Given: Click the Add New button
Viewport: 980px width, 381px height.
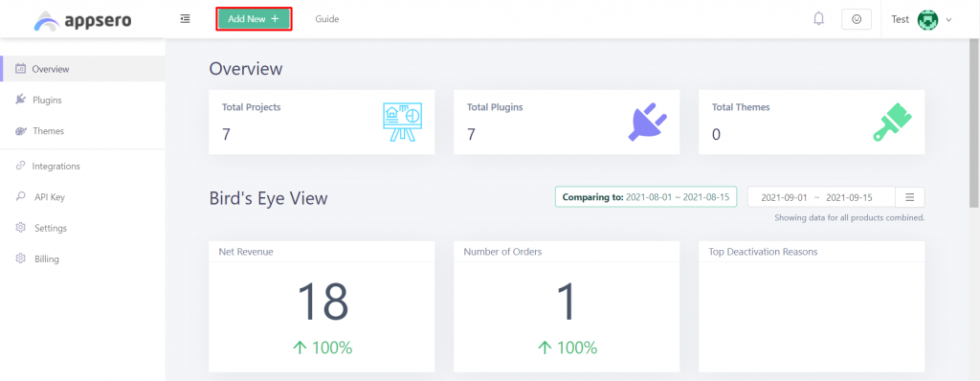Looking at the screenshot, I should (x=254, y=19).
